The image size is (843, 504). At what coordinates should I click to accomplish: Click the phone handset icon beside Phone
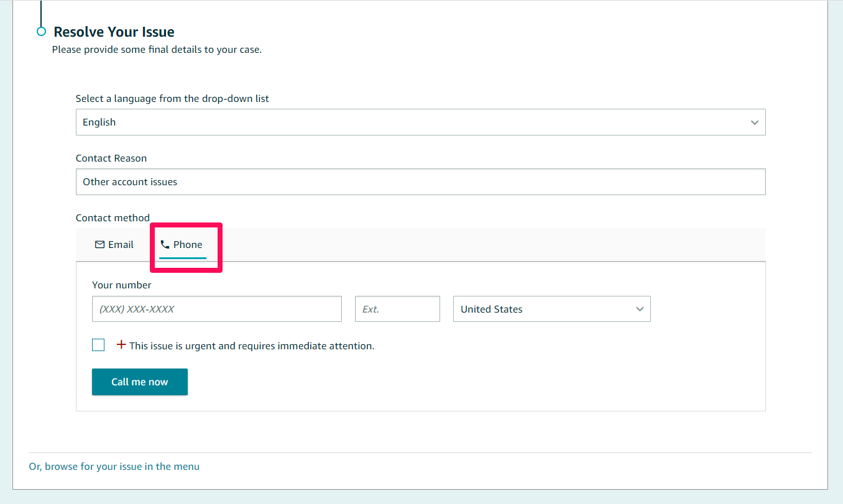(164, 244)
